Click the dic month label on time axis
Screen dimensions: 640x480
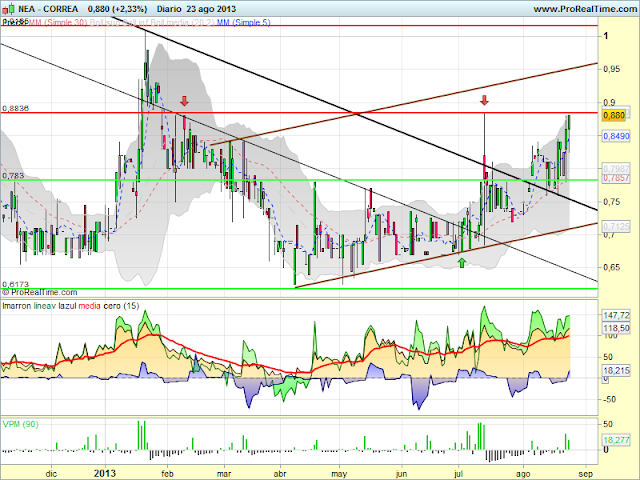51,474
